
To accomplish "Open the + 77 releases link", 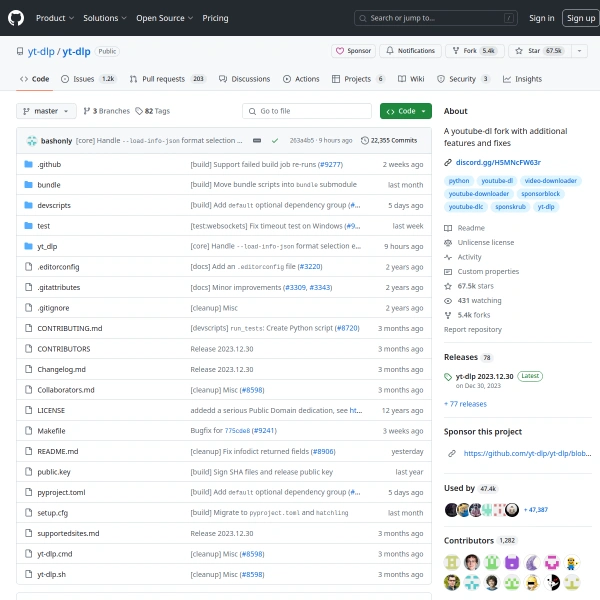I will click(465, 404).
